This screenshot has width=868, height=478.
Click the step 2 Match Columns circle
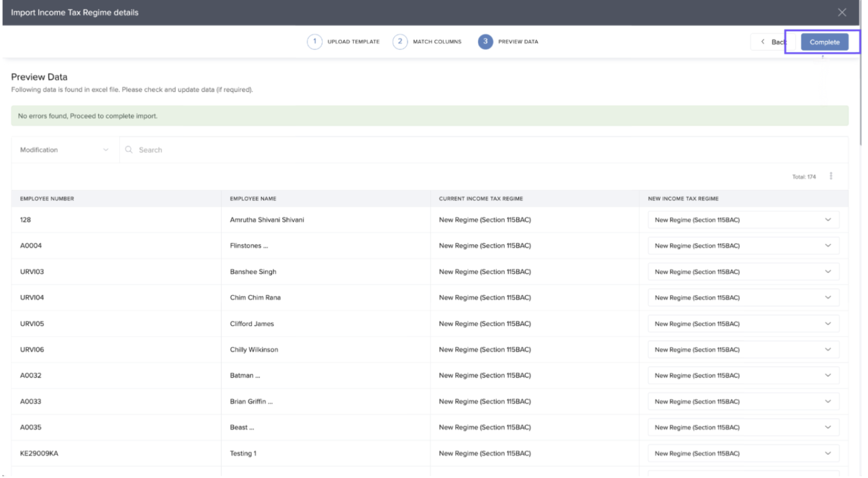(x=400, y=42)
